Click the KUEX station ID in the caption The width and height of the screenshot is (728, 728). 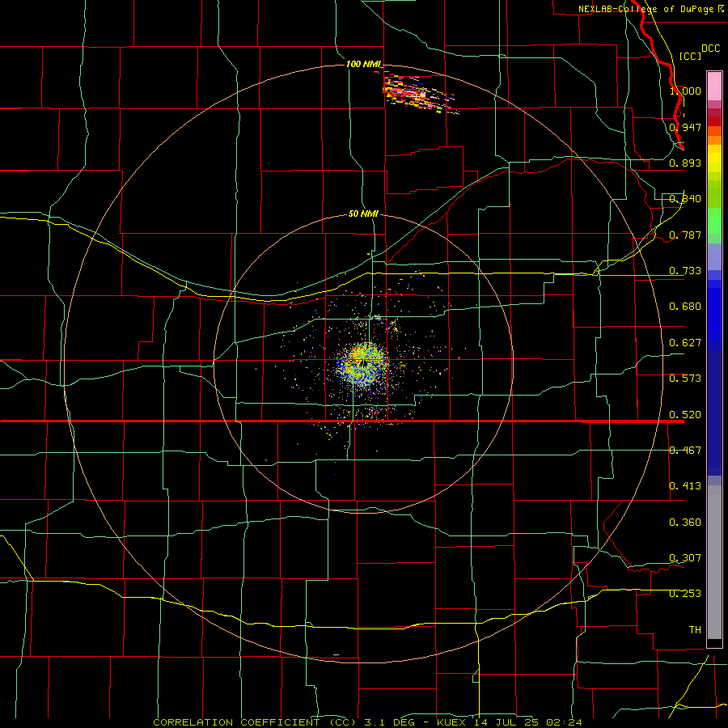click(453, 722)
